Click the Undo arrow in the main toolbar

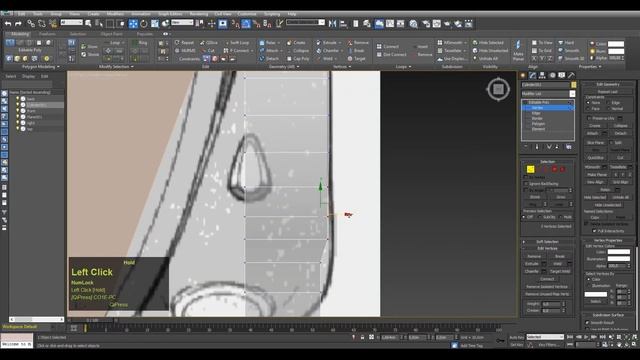point(8,24)
